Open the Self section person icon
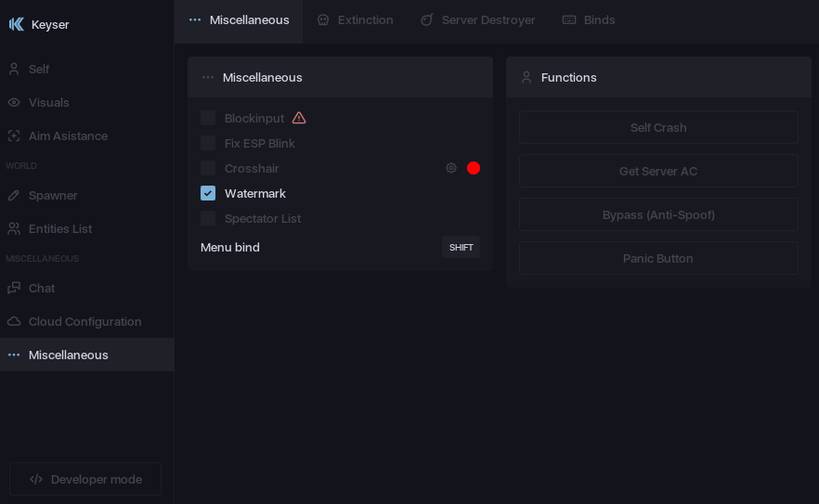This screenshot has width=819, height=504. [14, 69]
